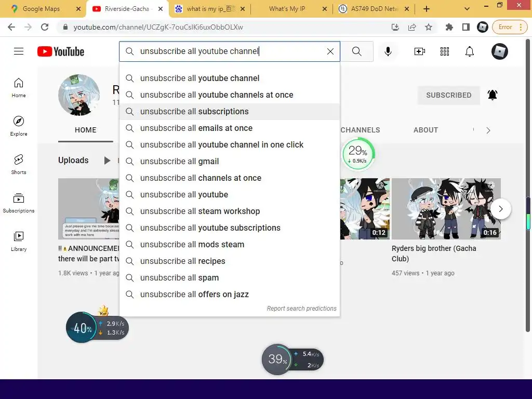Open Shorts in sidebar

pyautogui.click(x=19, y=164)
